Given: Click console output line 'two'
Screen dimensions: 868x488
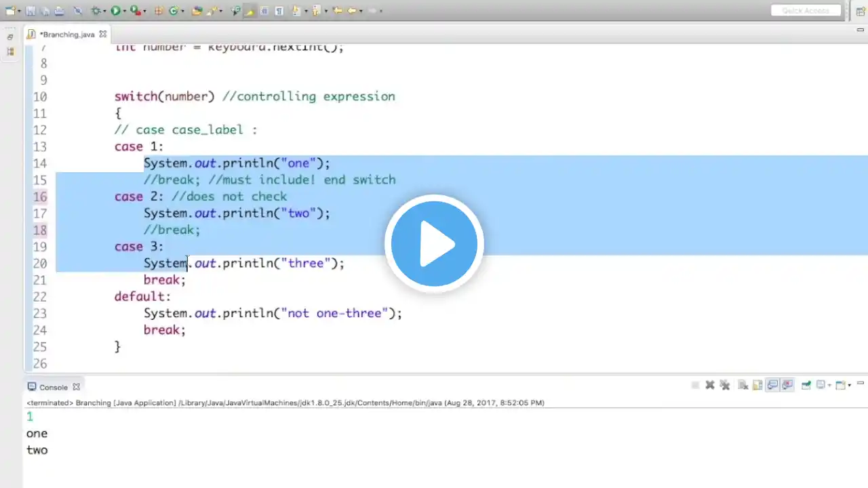Looking at the screenshot, I should [37, 449].
